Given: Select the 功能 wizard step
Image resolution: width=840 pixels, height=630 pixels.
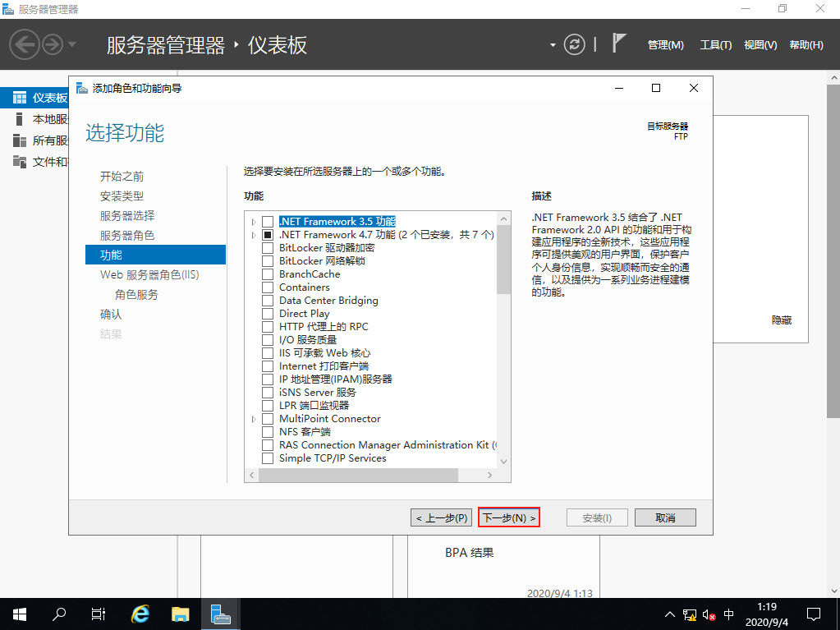Looking at the screenshot, I should tap(155, 255).
